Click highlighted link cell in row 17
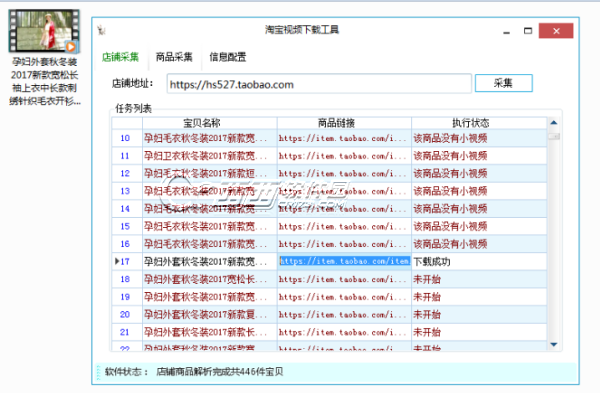Screen dimensions: 600x393 344,261
